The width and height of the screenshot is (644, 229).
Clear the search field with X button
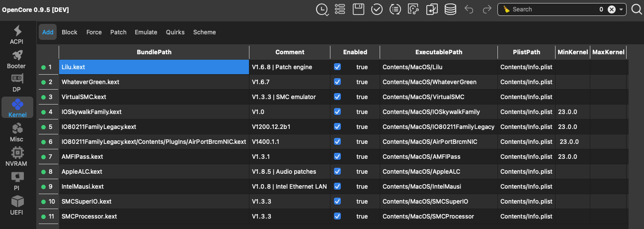[x=612, y=9]
